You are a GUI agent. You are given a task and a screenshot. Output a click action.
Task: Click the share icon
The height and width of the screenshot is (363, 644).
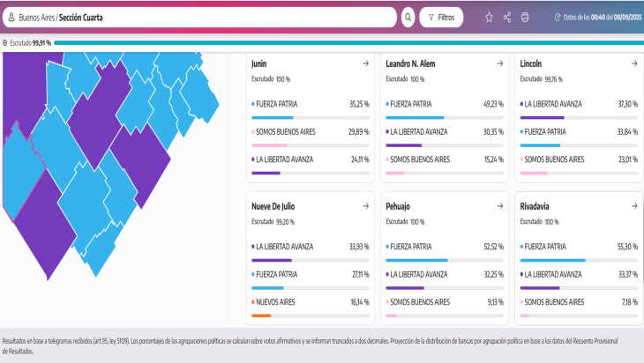[x=507, y=18]
